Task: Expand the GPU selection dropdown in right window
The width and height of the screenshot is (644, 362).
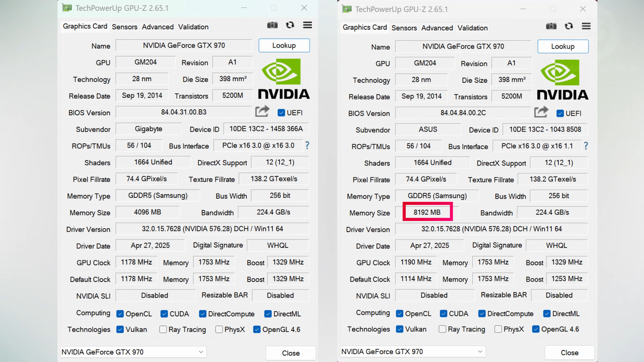Action: [480, 352]
